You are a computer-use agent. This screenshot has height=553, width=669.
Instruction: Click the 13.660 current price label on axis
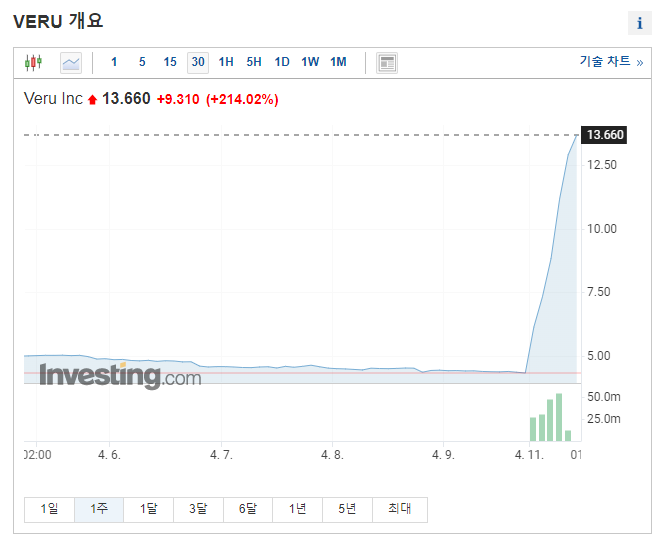(x=605, y=135)
